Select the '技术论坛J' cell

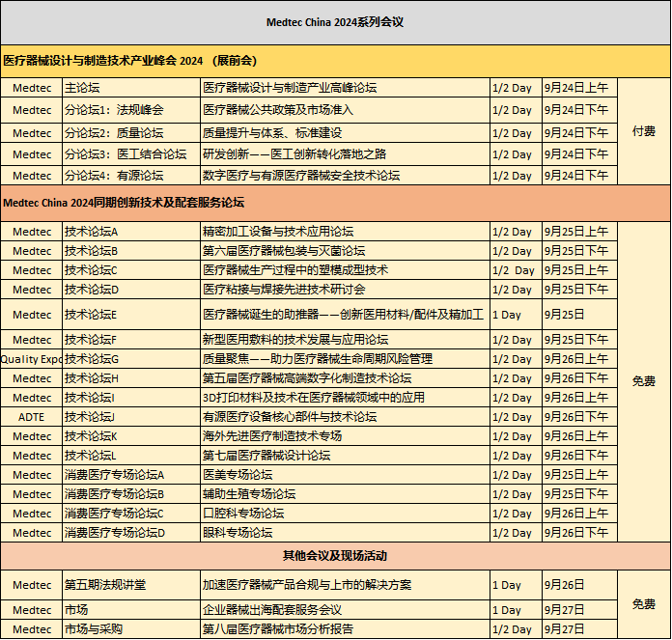[131, 417]
